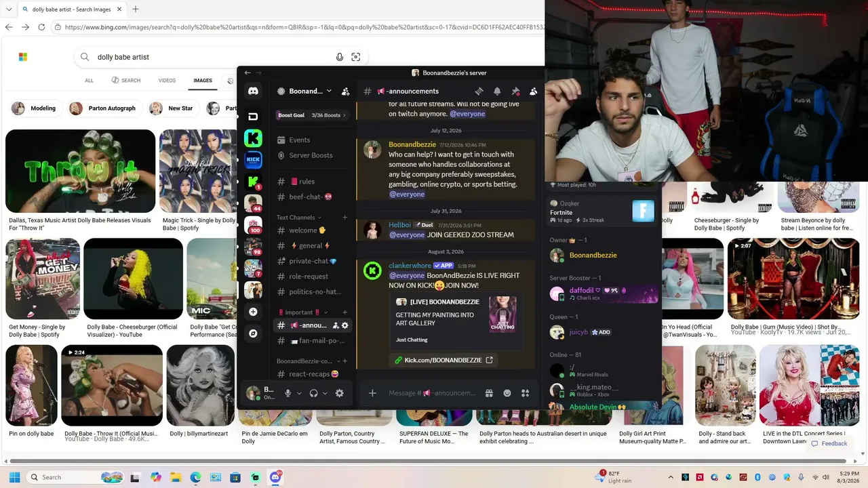Image resolution: width=868 pixels, height=488 pixels.
Task: Collapse the Text Channels category
Action: 298,218
